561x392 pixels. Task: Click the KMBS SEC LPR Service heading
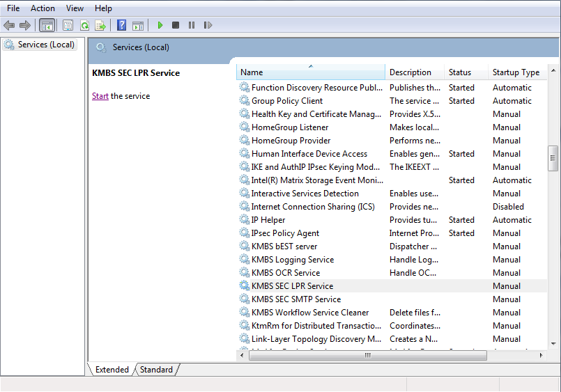pos(136,73)
